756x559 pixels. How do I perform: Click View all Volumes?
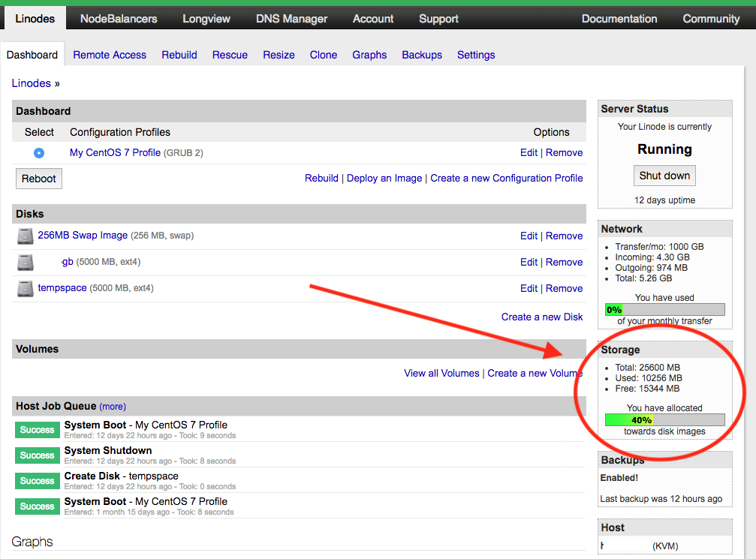(441, 374)
